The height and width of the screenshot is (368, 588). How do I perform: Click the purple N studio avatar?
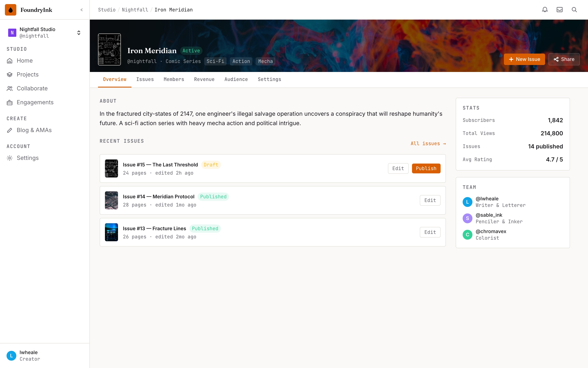12,33
